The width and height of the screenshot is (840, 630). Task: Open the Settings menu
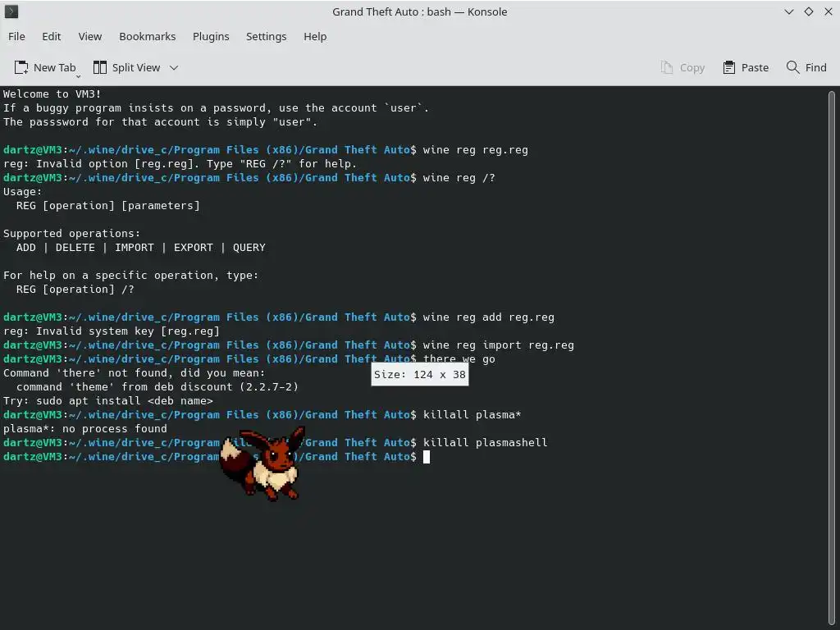tap(267, 36)
